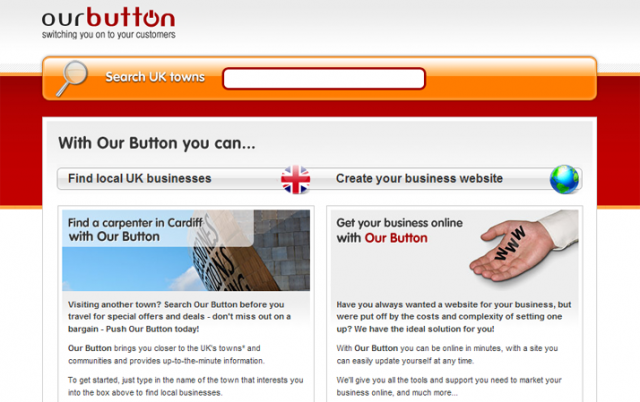The image size is (640, 402).
Task: Click 'With Our Button you can...' heading
Action: (157, 143)
